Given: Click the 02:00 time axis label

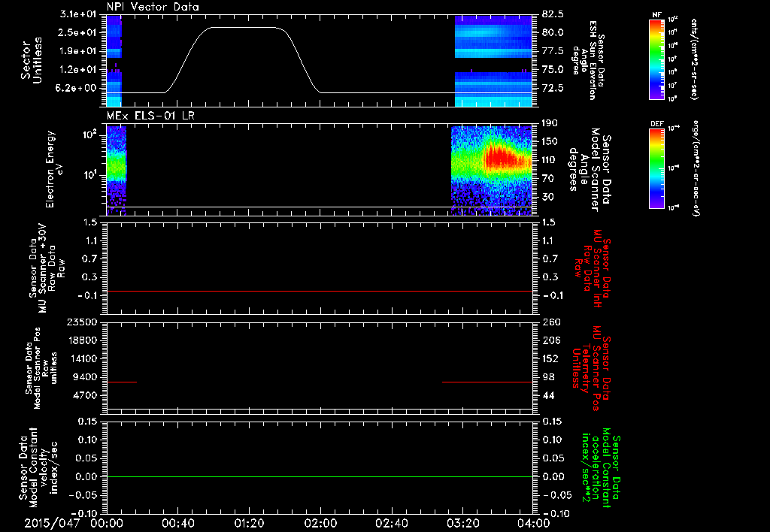Looking at the screenshot, I should coord(320,523).
